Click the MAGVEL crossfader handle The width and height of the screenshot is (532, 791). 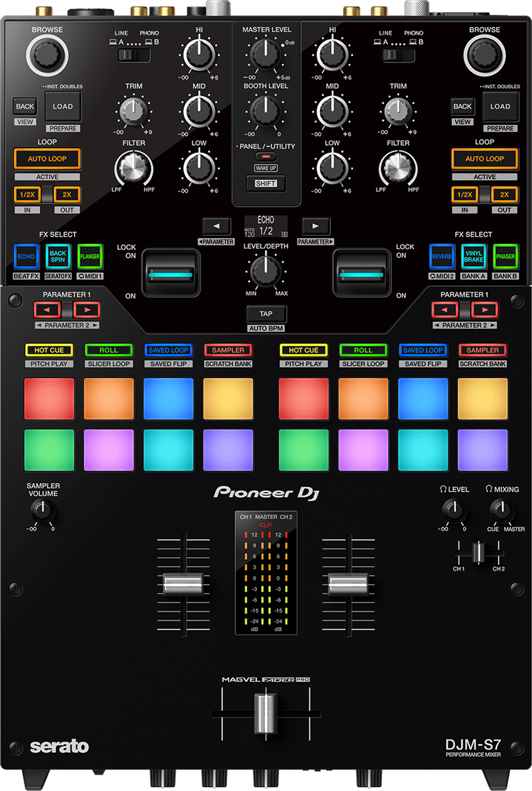click(265, 713)
